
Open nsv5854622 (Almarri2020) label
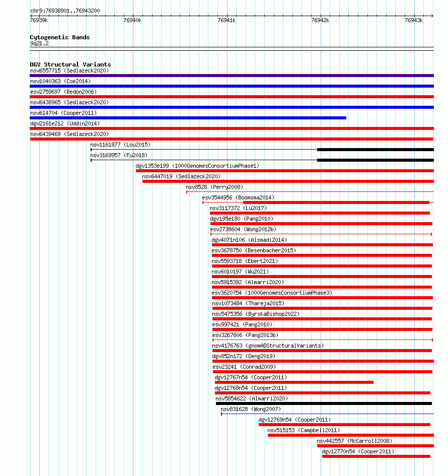252,399
